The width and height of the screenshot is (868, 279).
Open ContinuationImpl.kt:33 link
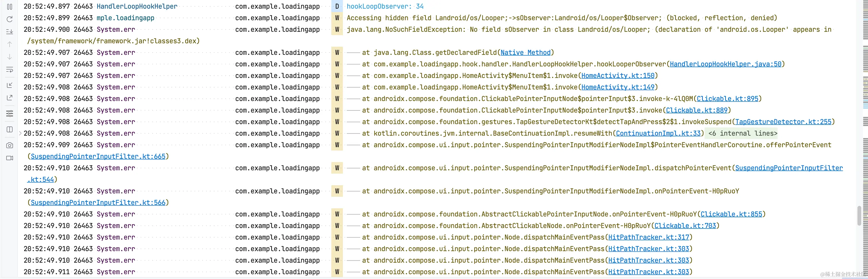point(658,133)
